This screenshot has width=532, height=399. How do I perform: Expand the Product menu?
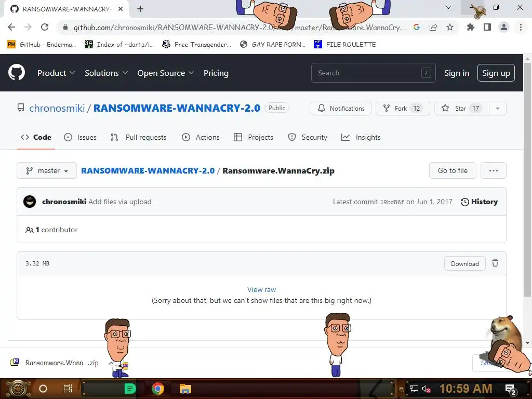click(56, 73)
